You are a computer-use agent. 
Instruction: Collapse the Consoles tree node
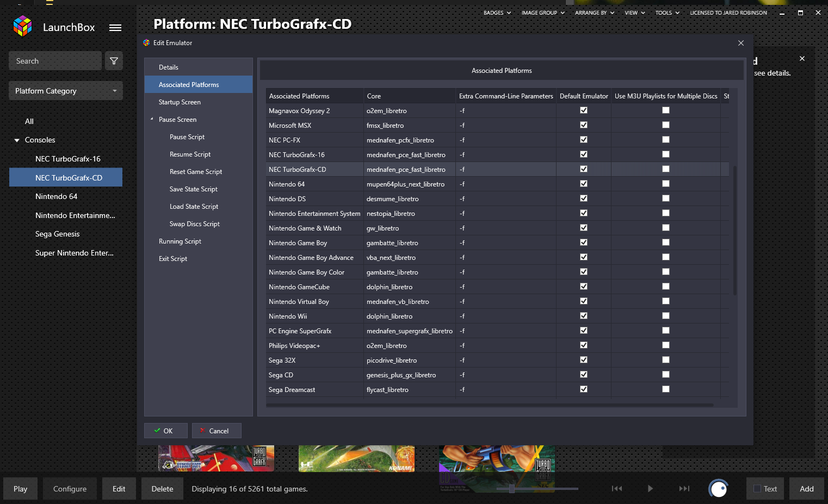point(17,140)
